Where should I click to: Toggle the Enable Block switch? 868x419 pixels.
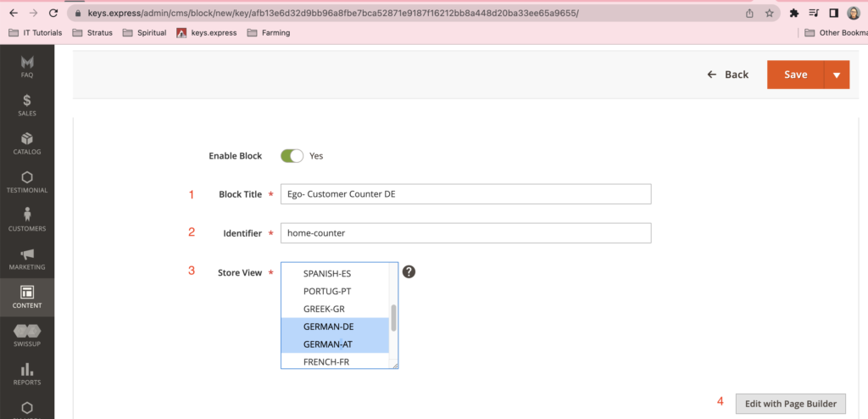click(x=292, y=156)
